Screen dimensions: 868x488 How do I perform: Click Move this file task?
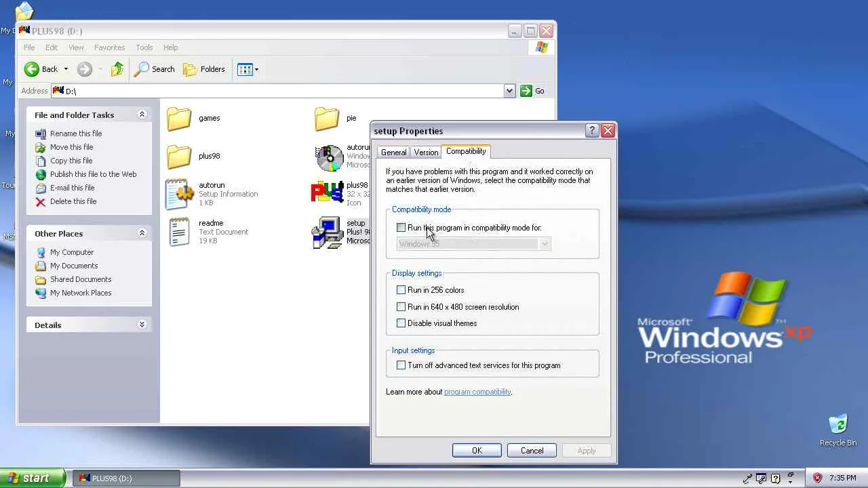pos(71,147)
